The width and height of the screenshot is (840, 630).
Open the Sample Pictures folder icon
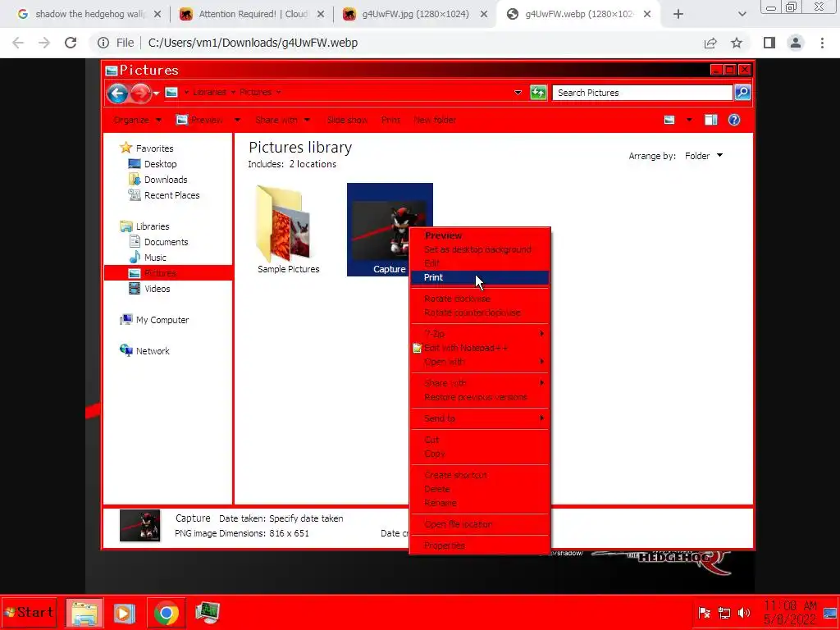coord(283,223)
